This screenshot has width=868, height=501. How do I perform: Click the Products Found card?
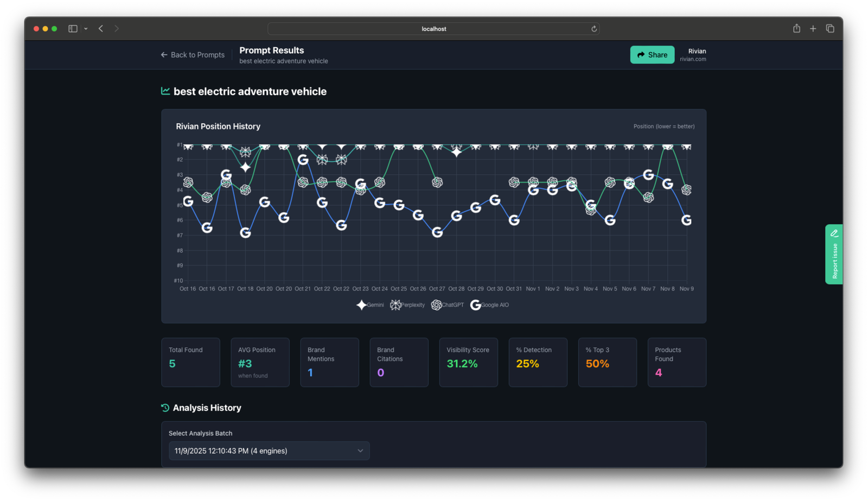676,362
